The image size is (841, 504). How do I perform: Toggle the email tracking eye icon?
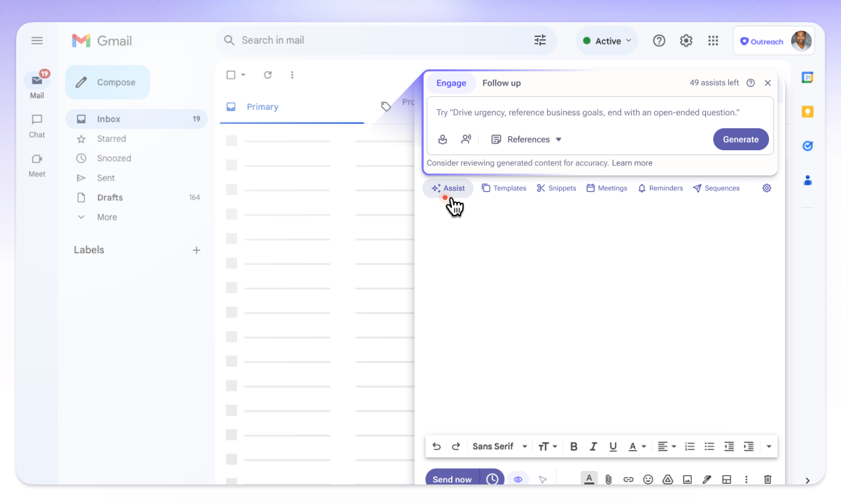[x=518, y=479]
